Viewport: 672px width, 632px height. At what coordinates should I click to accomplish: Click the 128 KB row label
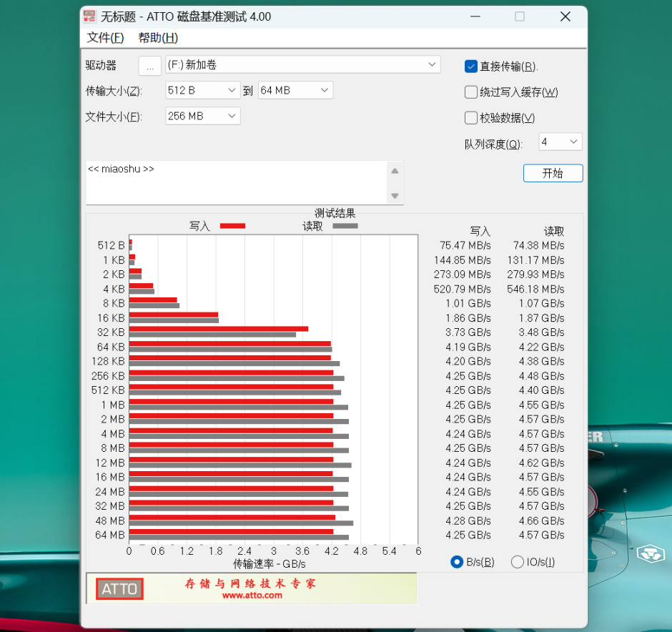click(108, 361)
